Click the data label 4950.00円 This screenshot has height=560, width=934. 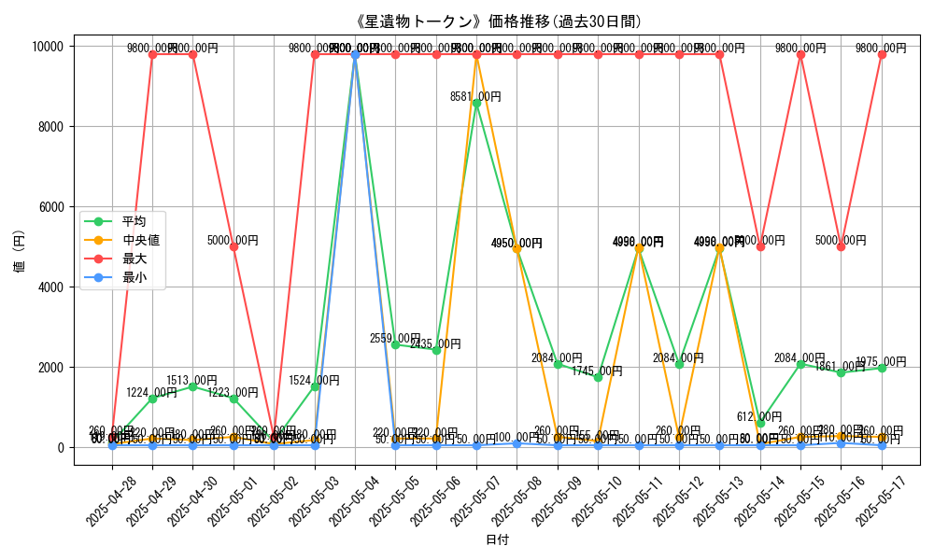(517, 243)
